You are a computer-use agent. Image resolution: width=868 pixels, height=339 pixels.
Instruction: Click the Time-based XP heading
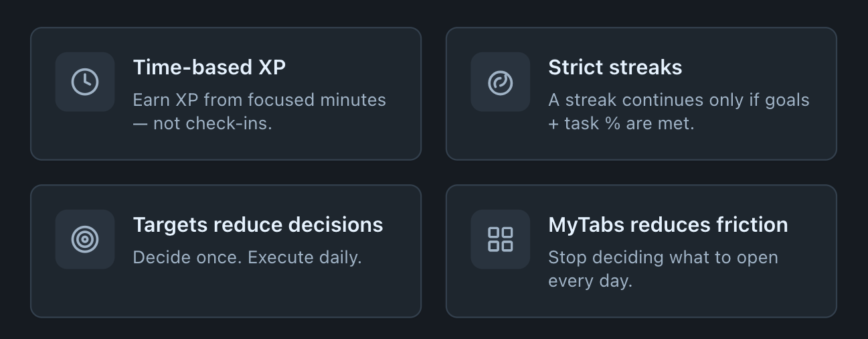209,67
